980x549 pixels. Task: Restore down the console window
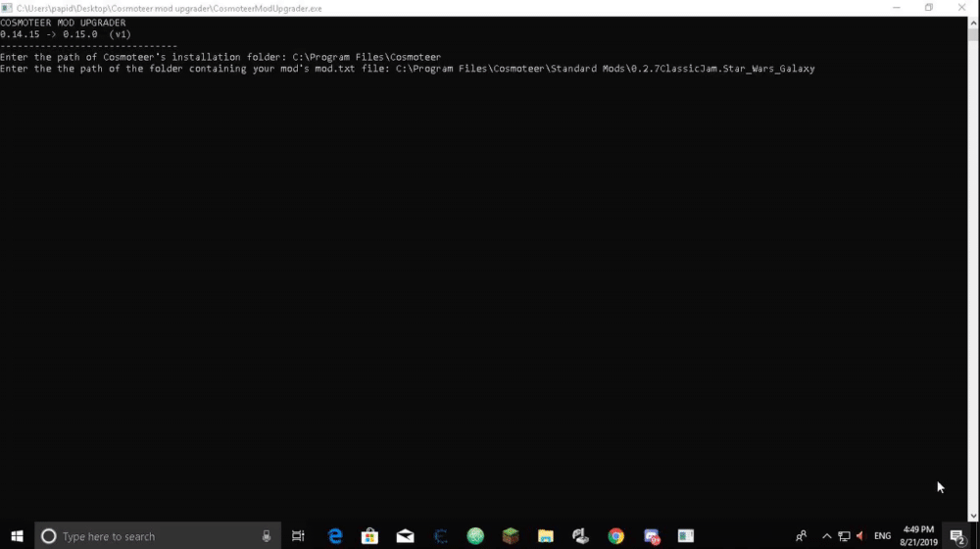point(929,8)
